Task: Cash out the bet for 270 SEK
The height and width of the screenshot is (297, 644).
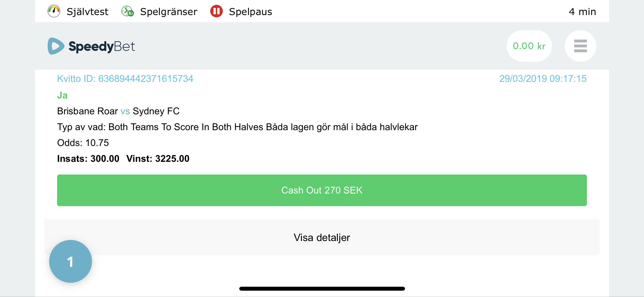Action: [x=322, y=190]
